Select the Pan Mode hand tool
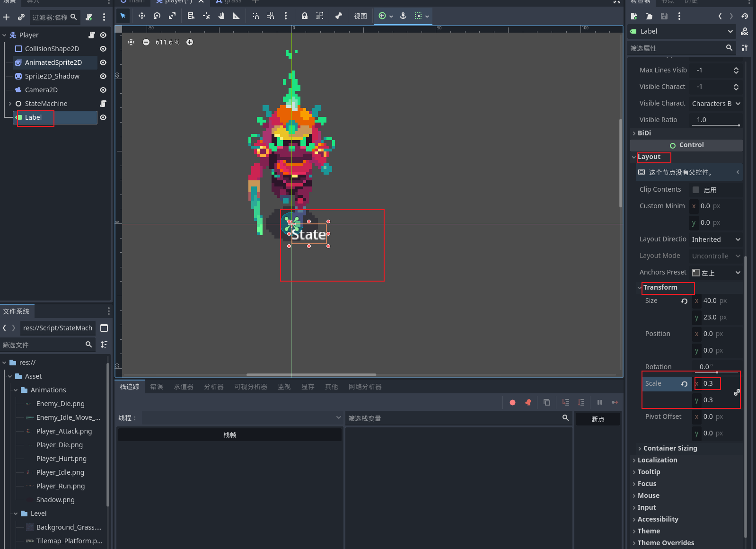 click(221, 16)
